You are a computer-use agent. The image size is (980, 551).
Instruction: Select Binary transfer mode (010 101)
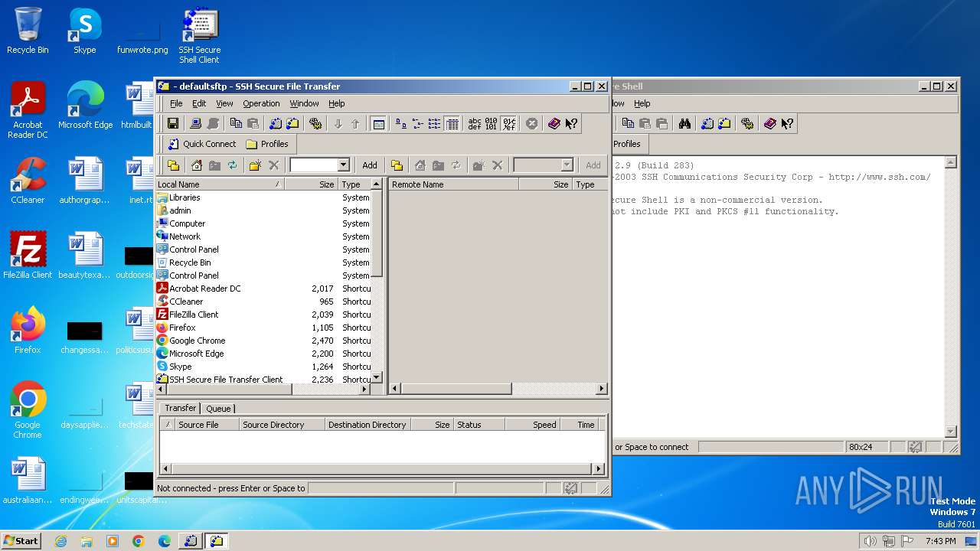(492, 124)
